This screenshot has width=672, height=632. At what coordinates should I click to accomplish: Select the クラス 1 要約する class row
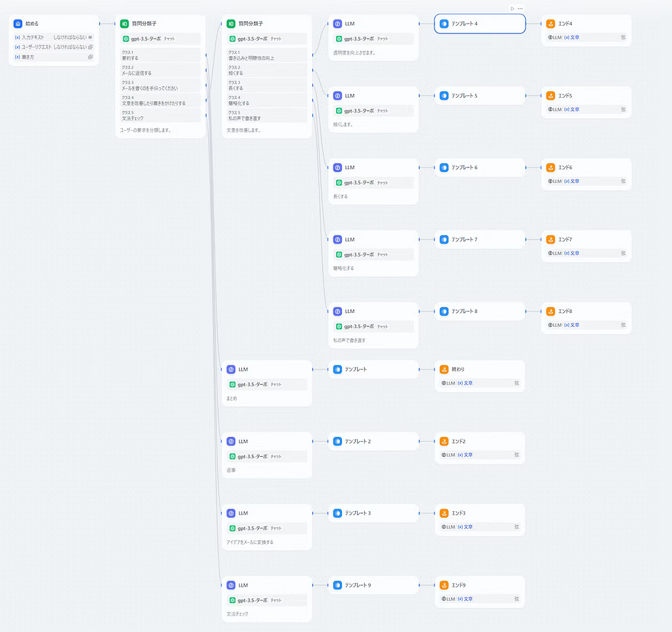161,55
